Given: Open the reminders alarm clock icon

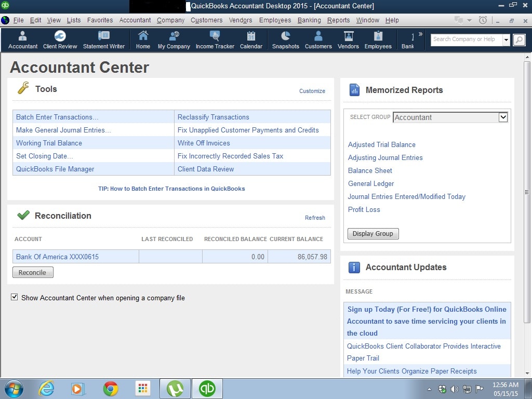Looking at the screenshot, I should (x=483, y=20).
